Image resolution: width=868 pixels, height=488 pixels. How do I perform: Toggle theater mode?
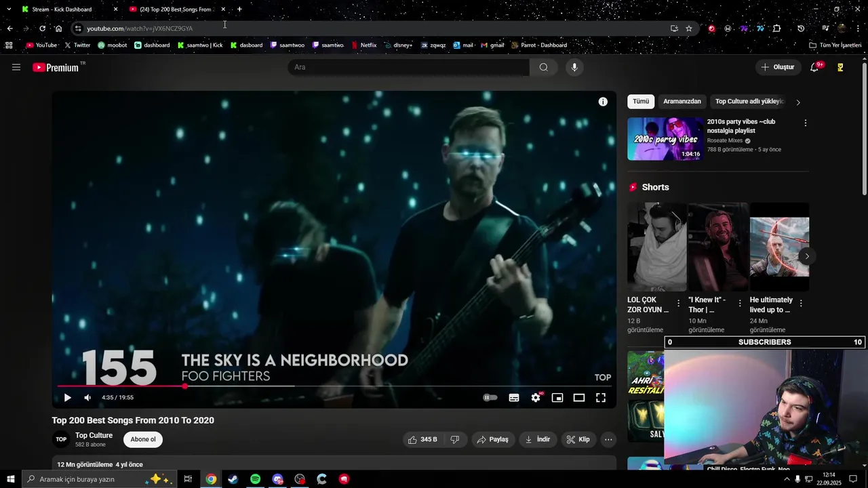pos(579,398)
